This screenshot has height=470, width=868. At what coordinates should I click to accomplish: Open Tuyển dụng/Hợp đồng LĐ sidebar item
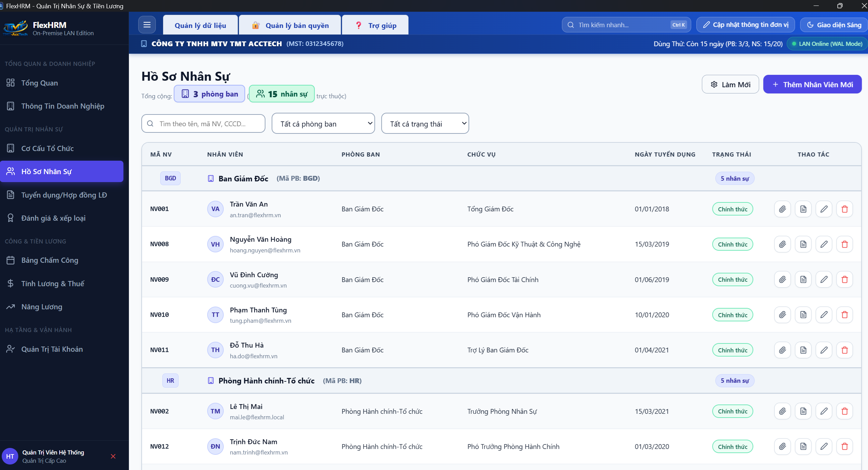62,195
